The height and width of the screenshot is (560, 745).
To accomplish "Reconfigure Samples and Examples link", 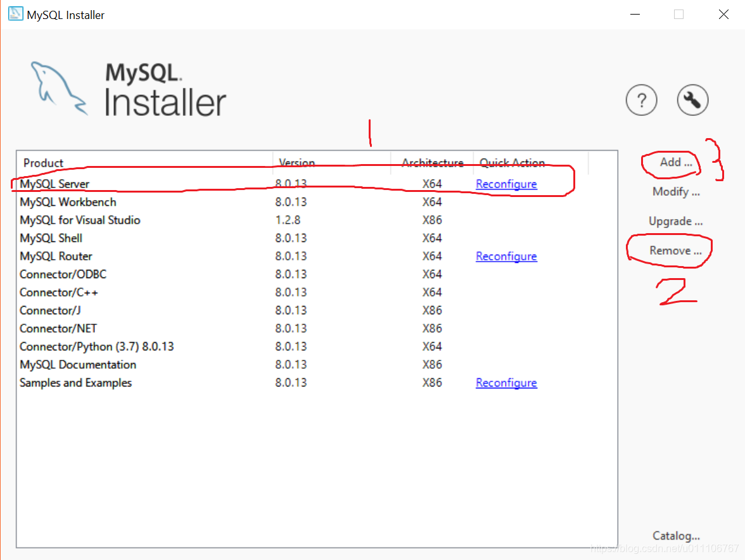I will 507,383.
